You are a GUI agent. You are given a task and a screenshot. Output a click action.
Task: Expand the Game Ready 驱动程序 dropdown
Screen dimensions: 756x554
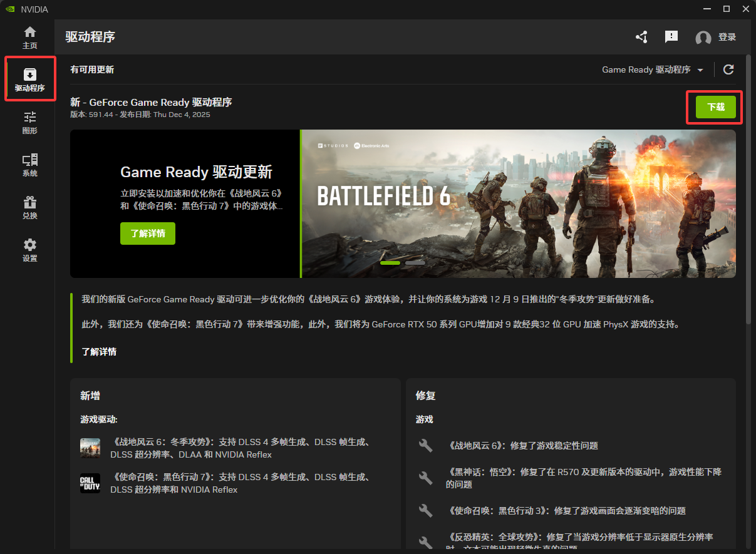click(653, 69)
